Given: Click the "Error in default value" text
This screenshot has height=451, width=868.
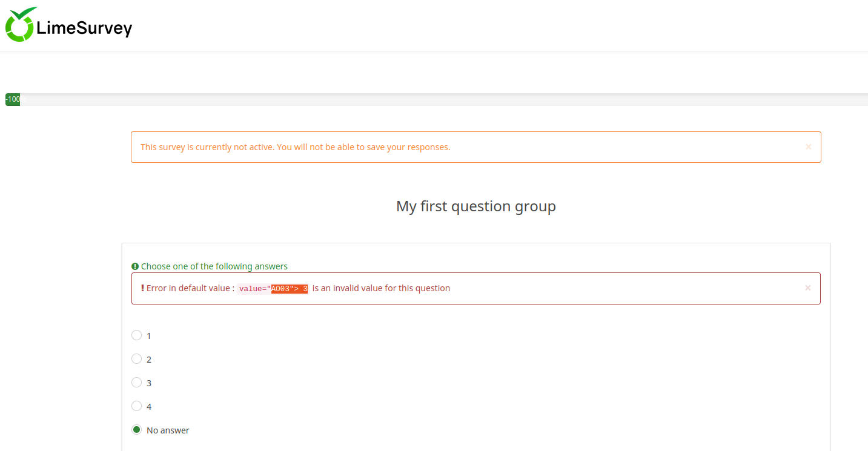Looking at the screenshot, I should 190,288.
